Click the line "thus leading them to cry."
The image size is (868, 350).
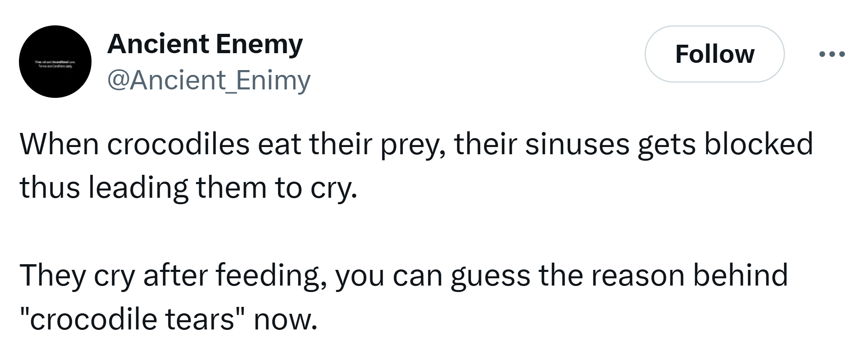[188, 188]
